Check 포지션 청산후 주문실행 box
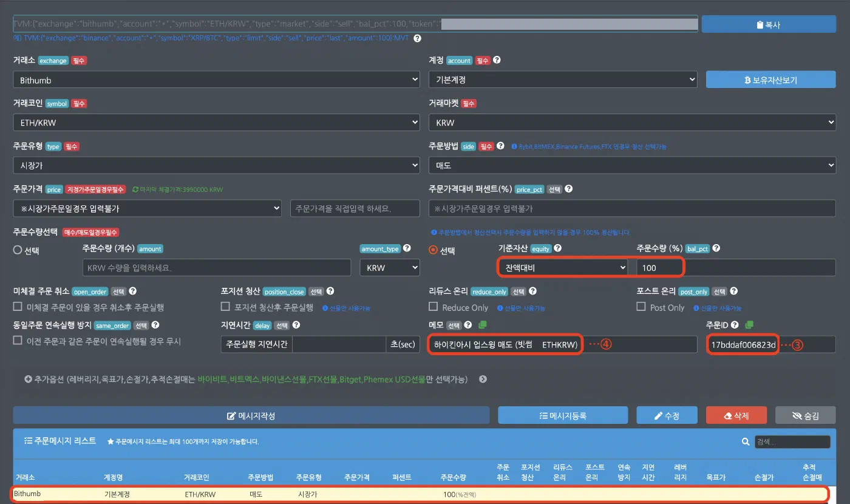The image size is (850, 504). click(x=225, y=307)
